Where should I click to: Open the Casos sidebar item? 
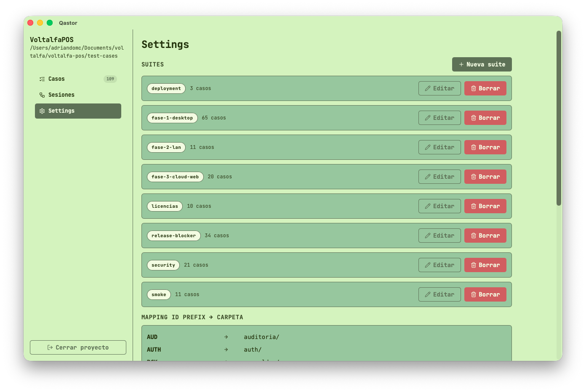pyautogui.click(x=78, y=79)
